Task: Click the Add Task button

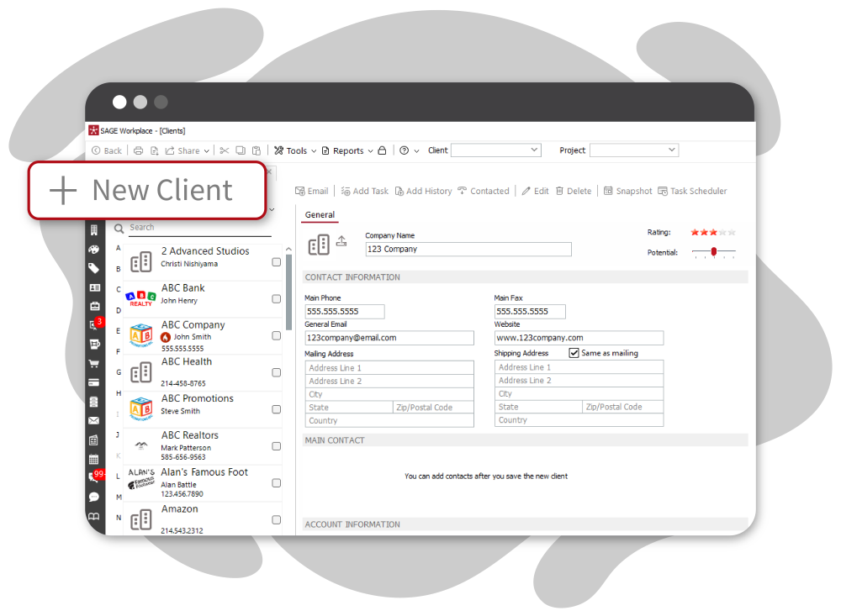Action: point(365,191)
